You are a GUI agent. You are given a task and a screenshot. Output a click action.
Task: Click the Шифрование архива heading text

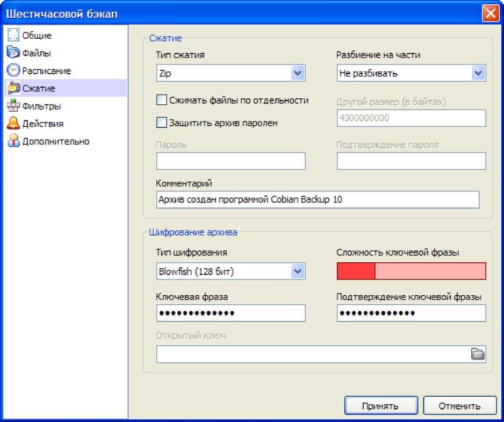click(x=193, y=232)
